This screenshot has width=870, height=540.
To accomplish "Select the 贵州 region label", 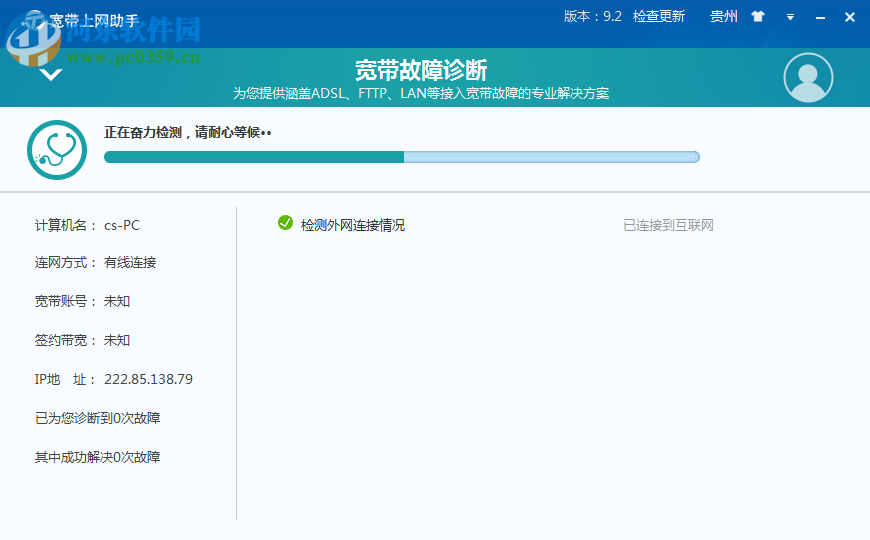I will click(724, 16).
